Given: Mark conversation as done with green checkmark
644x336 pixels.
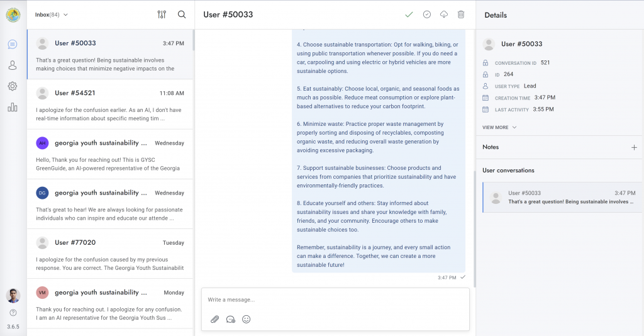Looking at the screenshot, I should (x=409, y=14).
